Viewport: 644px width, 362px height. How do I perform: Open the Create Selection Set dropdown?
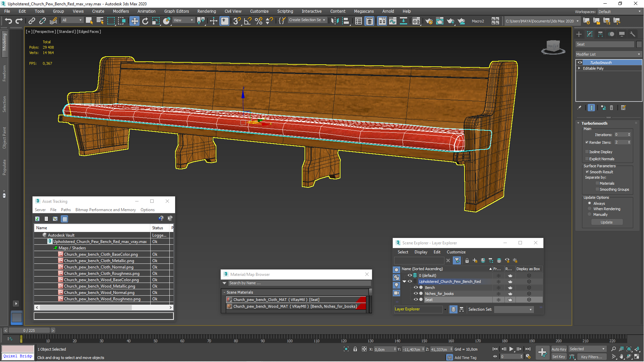307,20
